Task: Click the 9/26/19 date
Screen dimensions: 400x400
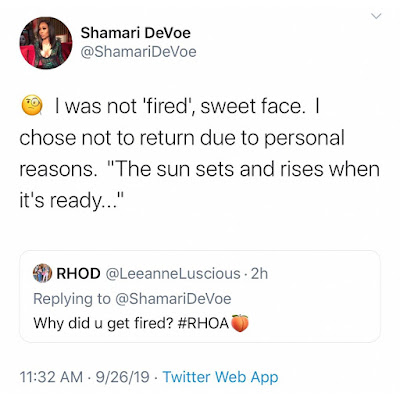Action: (122, 377)
